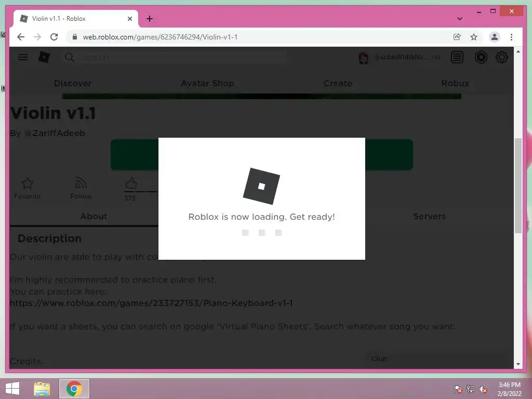This screenshot has height=399, width=532.
Task: Open the Discover menu item
Action: click(x=73, y=83)
